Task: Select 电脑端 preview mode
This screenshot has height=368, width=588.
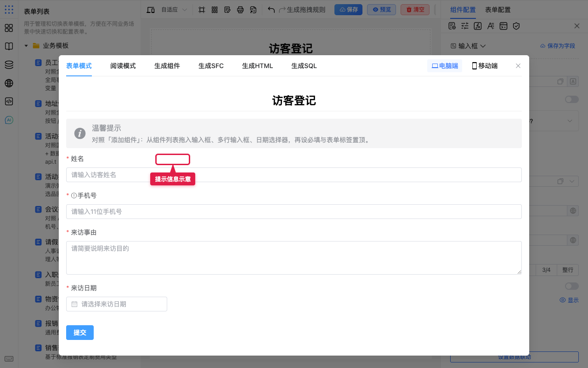Action: click(445, 66)
